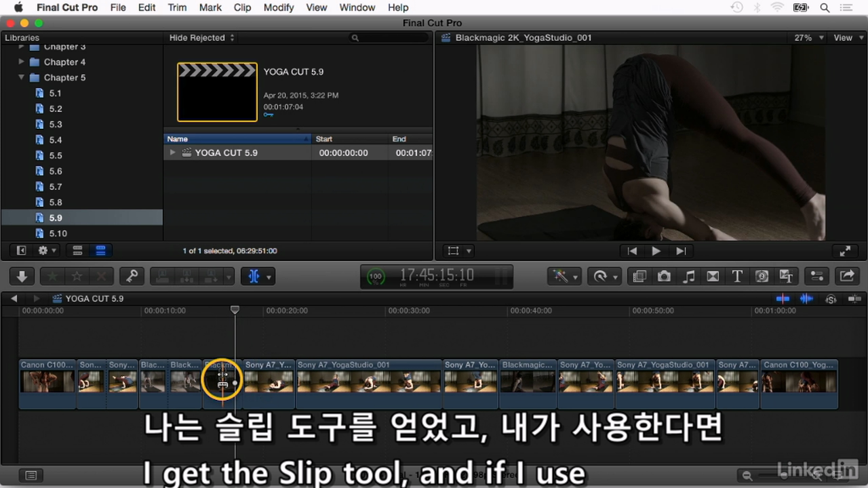Open the Mark menu
868x488 pixels.
[x=210, y=7]
